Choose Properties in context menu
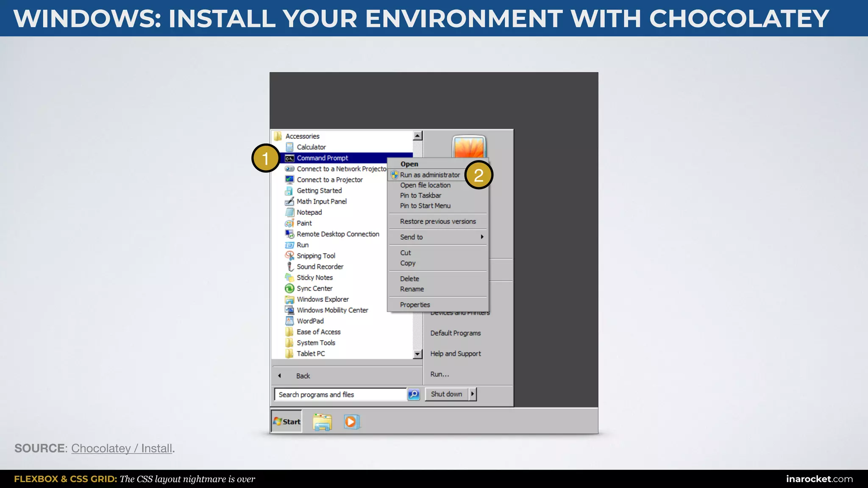This screenshot has height=488, width=868. pos(415,305)
